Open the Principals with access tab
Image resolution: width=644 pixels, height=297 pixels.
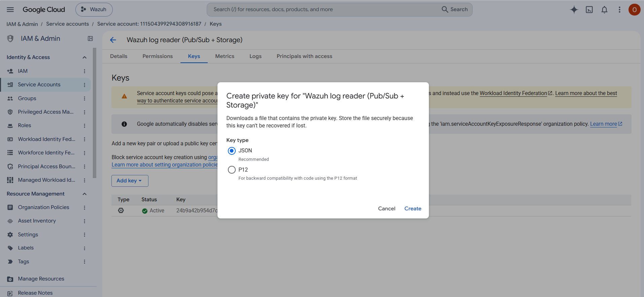click(304, 56)
